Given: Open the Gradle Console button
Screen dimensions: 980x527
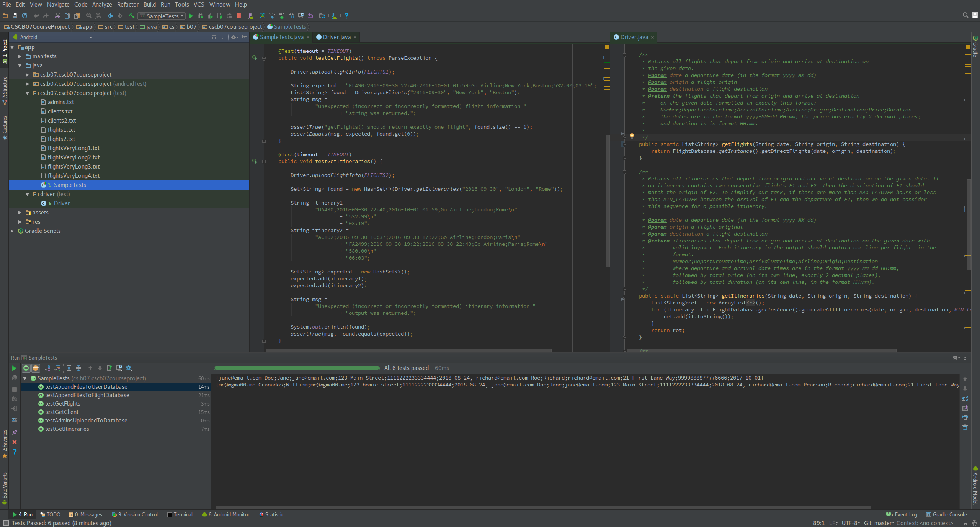Looking at the screenshot, I should click(946, 514).
